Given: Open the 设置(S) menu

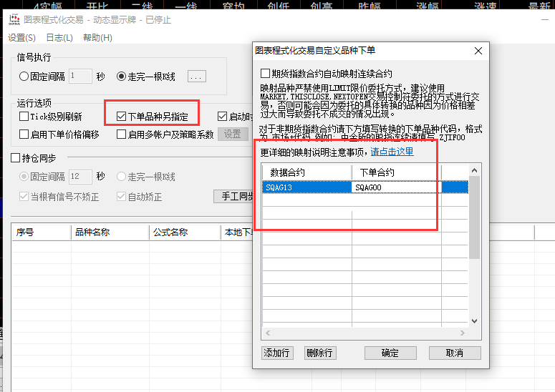Looking at the screenshot, I should [x=22, y=38].
